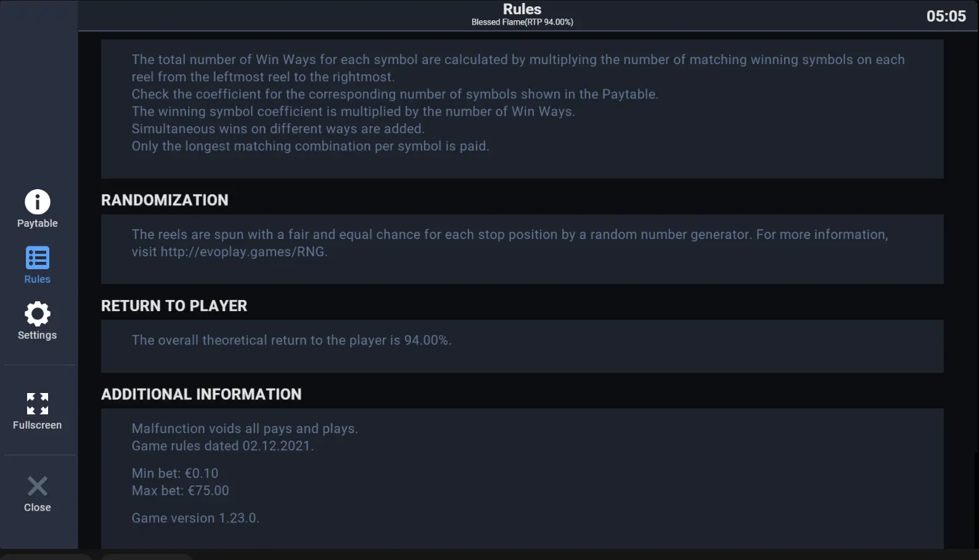979x560 pixels.
Task: Toggle the Fullscreen arrows icon
Action: (x=38, y=404)
